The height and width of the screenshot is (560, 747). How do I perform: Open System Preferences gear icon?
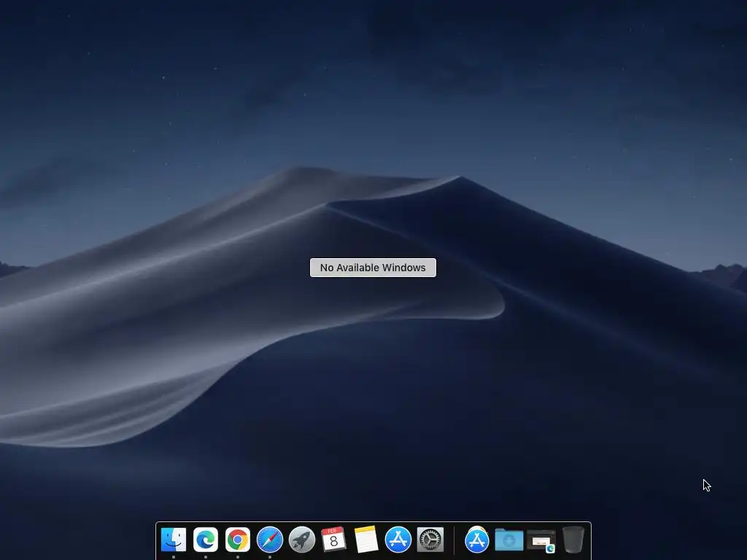(x=430, y=540)
